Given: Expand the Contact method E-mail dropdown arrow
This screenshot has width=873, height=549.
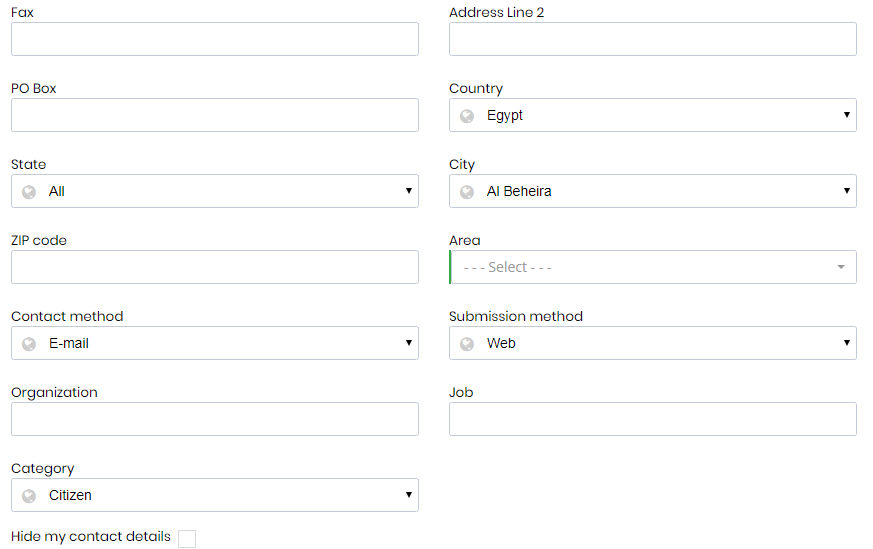Looking at the screenshot, I should tap(409, 343).
